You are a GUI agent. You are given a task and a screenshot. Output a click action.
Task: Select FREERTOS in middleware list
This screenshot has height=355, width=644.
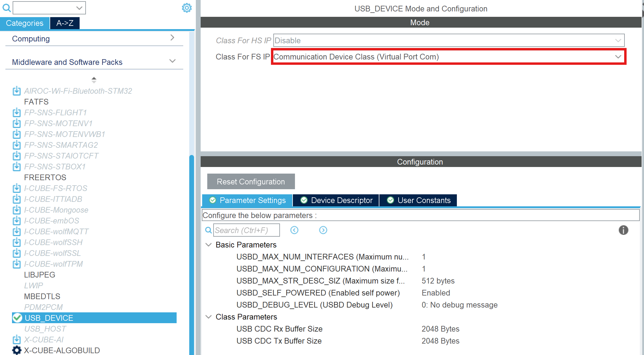click(x=45, y=177)
